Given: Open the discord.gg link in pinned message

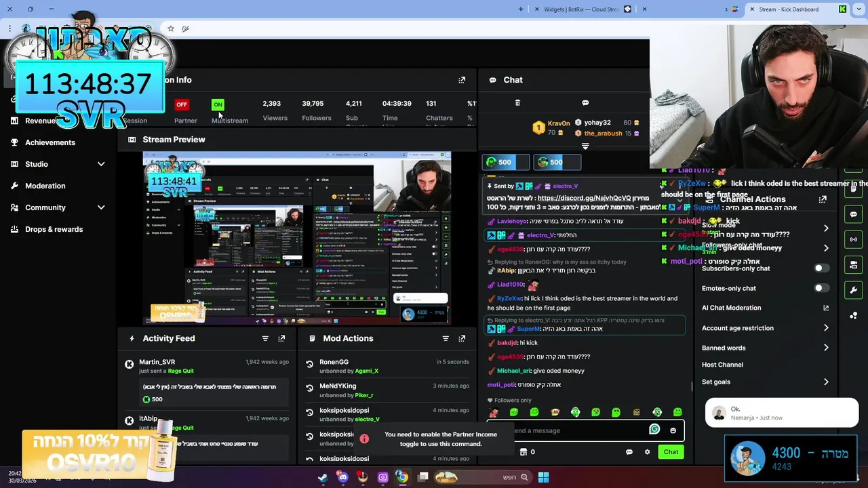Looking at the screenshot, I should (x=584, y=199).
